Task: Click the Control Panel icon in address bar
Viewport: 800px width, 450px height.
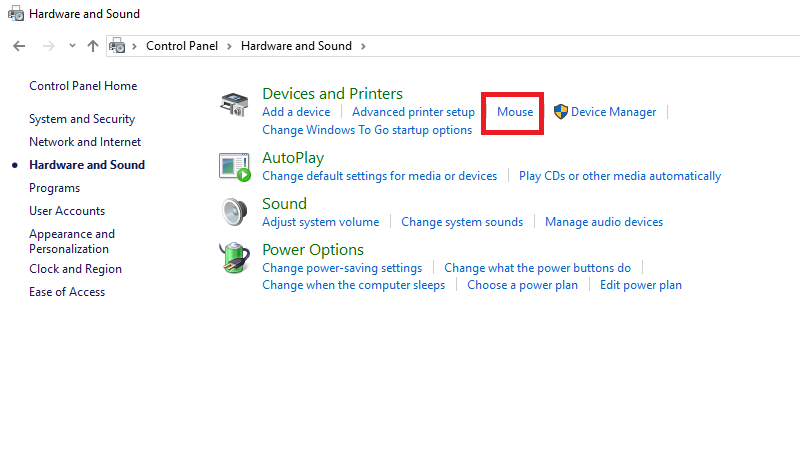Action: tap(119, 46)
